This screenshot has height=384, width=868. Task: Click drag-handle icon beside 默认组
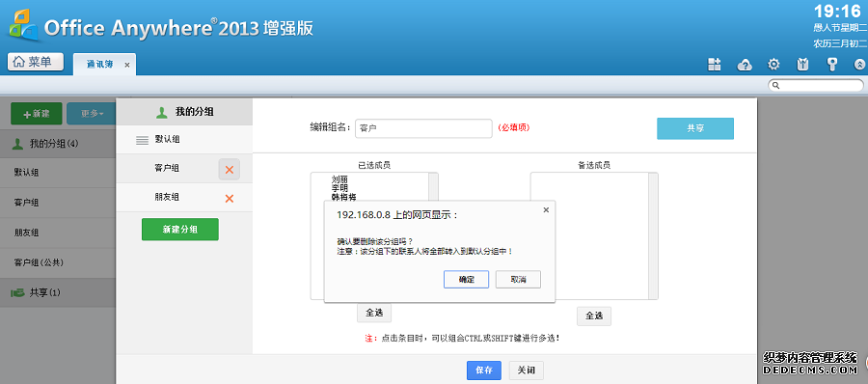pyautogui.click(x=143, y=141)
